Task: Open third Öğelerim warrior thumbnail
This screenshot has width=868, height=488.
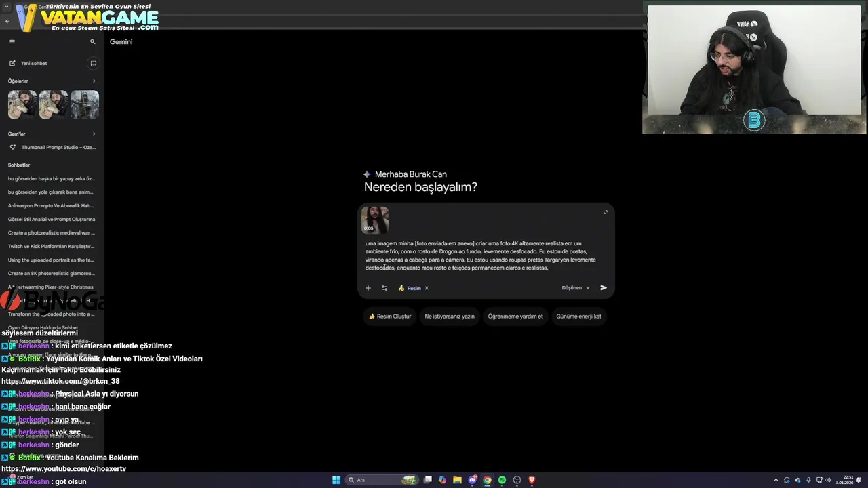Action: click(x=85, y=105)
